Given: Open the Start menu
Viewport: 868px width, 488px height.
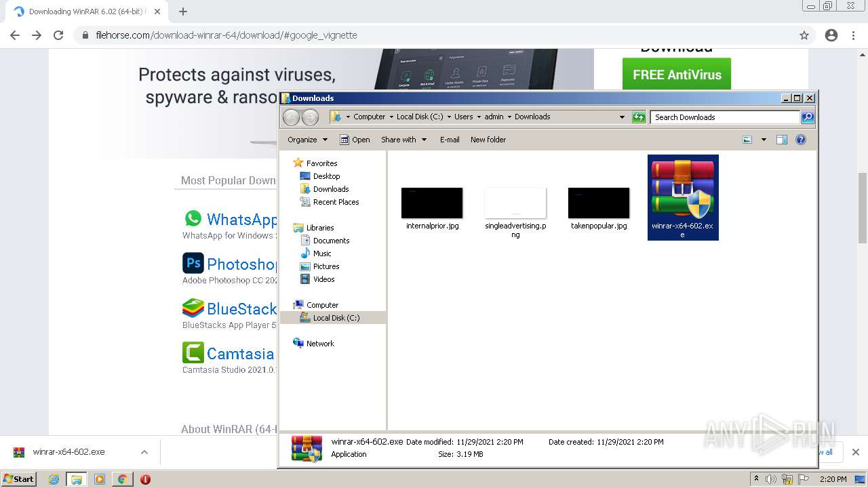Looking at the screenshot, I should tap(18, 479).
